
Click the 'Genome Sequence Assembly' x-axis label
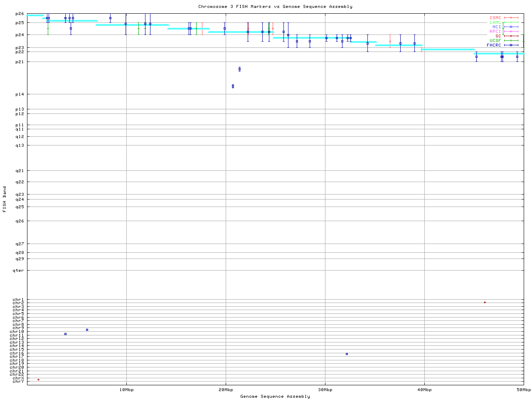pos(275,396)
